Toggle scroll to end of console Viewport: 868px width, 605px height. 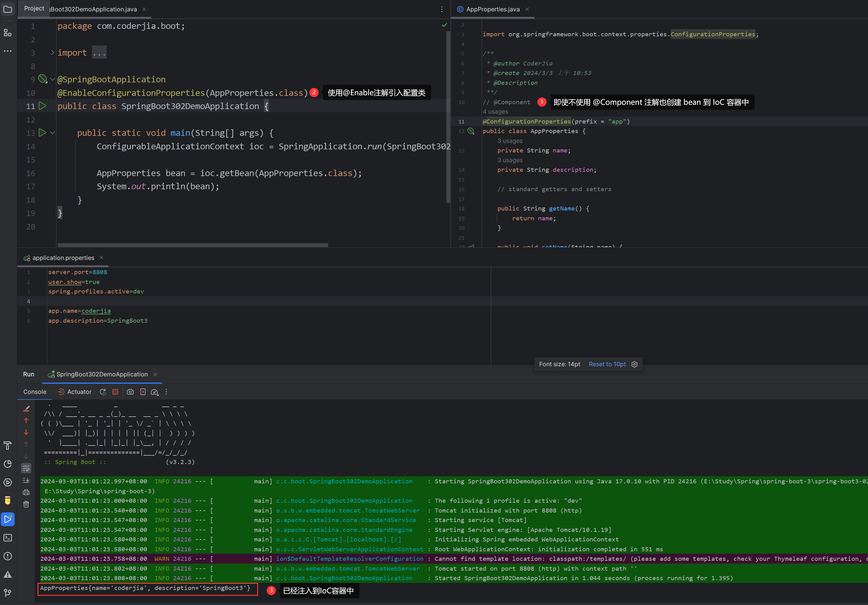click(26, 480)
